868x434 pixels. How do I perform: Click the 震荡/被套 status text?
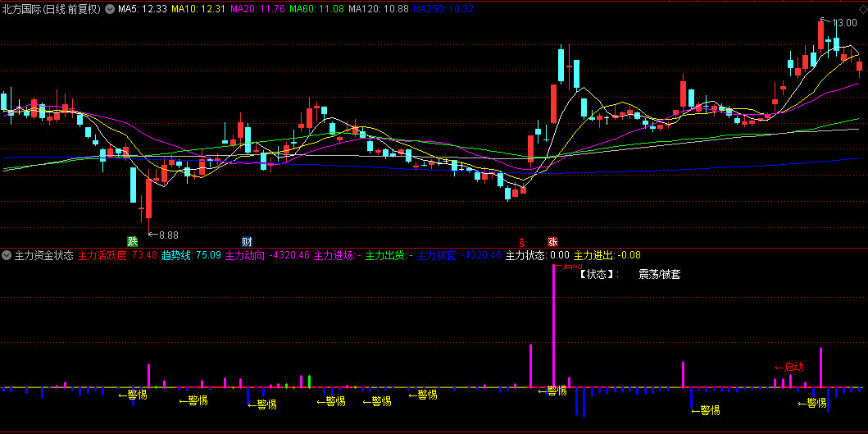click(659, 274)
